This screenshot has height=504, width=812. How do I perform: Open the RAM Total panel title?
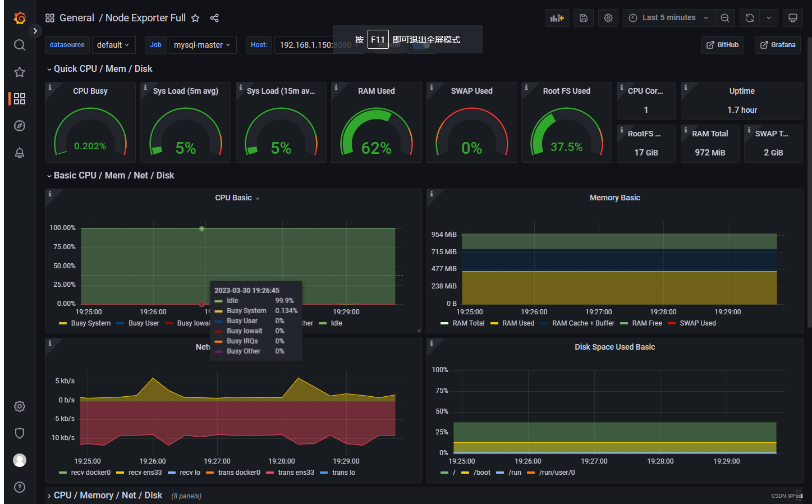(x=710, y=134)
